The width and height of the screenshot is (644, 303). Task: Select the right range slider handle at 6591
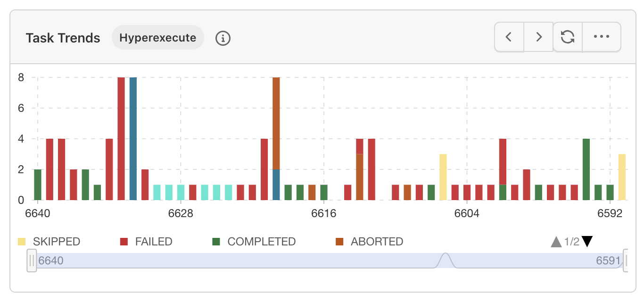click(626, 261)
